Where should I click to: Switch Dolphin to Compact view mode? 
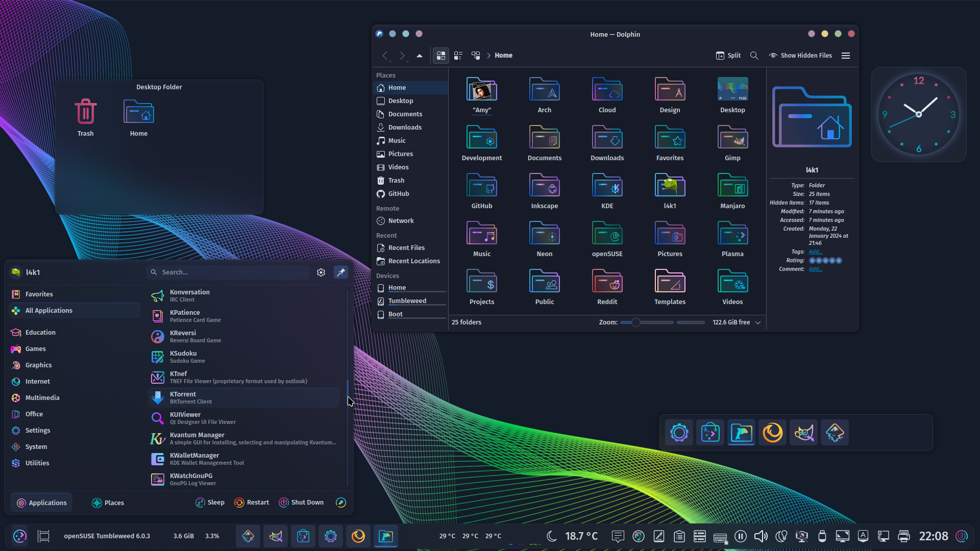pos(458,56)
